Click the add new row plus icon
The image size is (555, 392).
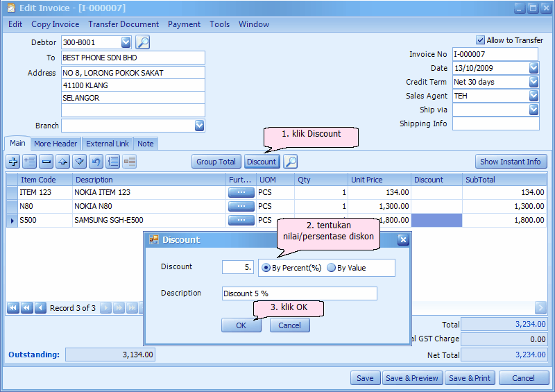tap(12, 162)
